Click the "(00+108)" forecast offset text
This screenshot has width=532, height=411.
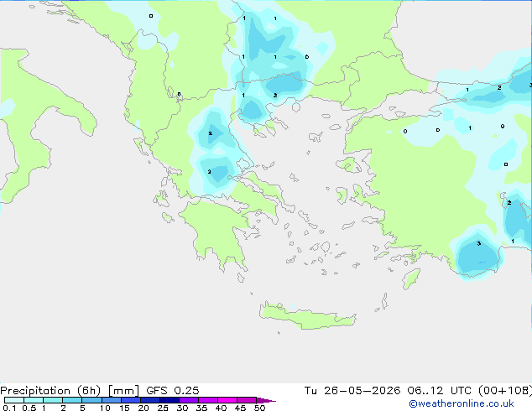(505, 391)
